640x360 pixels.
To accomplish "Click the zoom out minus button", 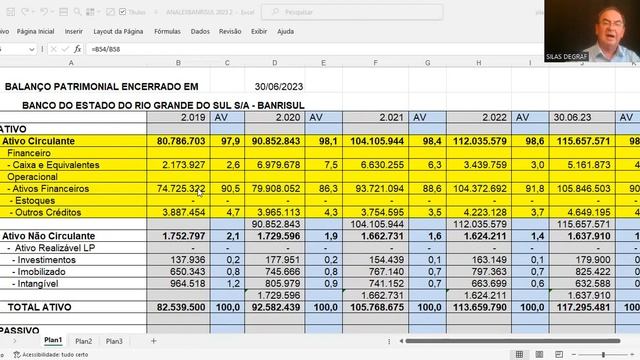I will click(x=573, y=355).
